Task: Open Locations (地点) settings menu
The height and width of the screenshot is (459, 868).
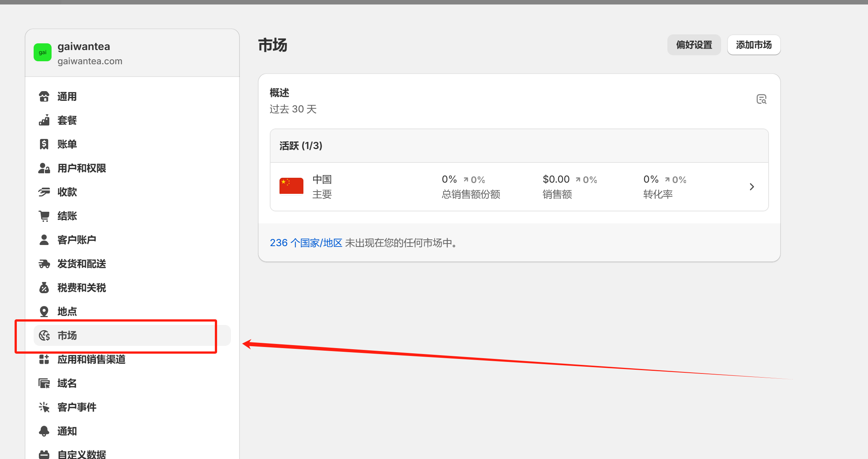Action: pos(67,311)
